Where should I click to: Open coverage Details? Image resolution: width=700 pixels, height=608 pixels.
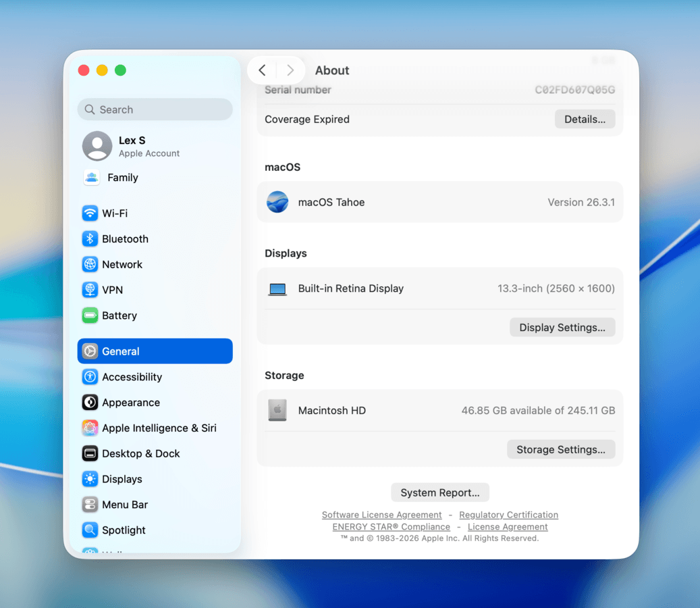[585, 119]
